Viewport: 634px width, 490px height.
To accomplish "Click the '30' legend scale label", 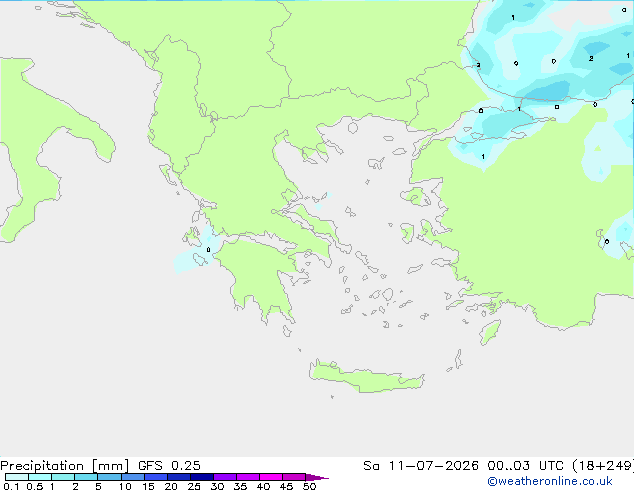I will click(x=217, y=486).
